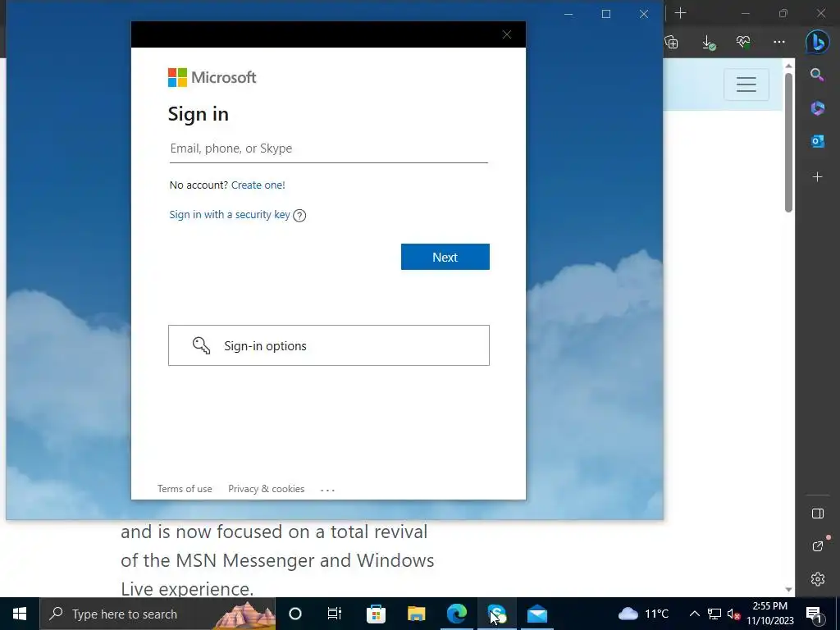Show security key help question mark
Viewport: 840px width, 630px height.
(x=299, y=216)
